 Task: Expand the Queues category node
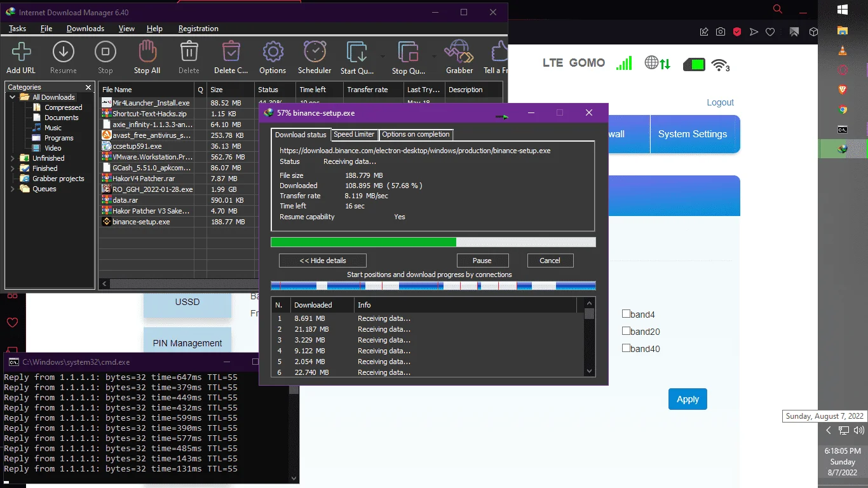click(x=13, y=189)
